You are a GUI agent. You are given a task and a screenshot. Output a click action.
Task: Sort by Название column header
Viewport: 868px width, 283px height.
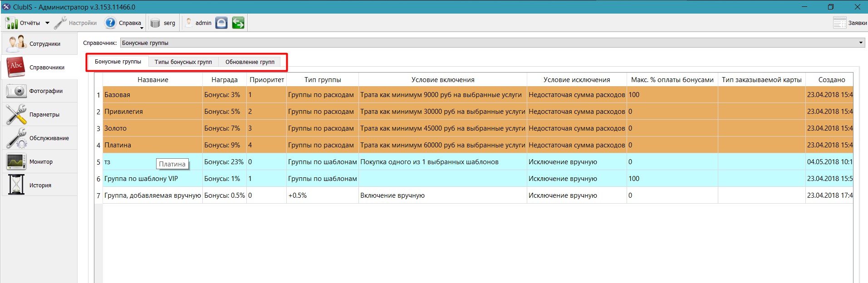[153, 80]
